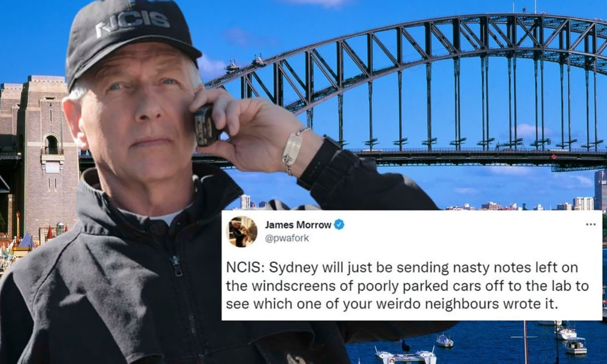This screenshot has width=607, height=364.
Task: Open the @pwafork handle link
Action: click(x=287, y=238)
